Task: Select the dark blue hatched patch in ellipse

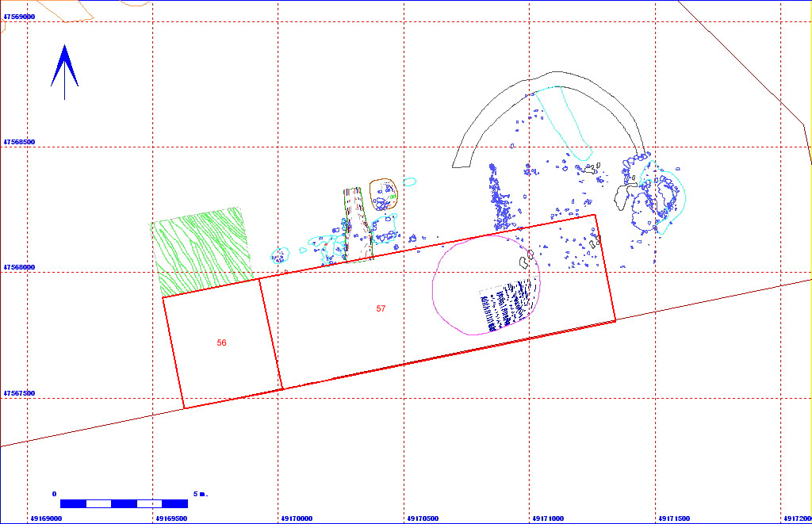Action: (x=507, y=305)
